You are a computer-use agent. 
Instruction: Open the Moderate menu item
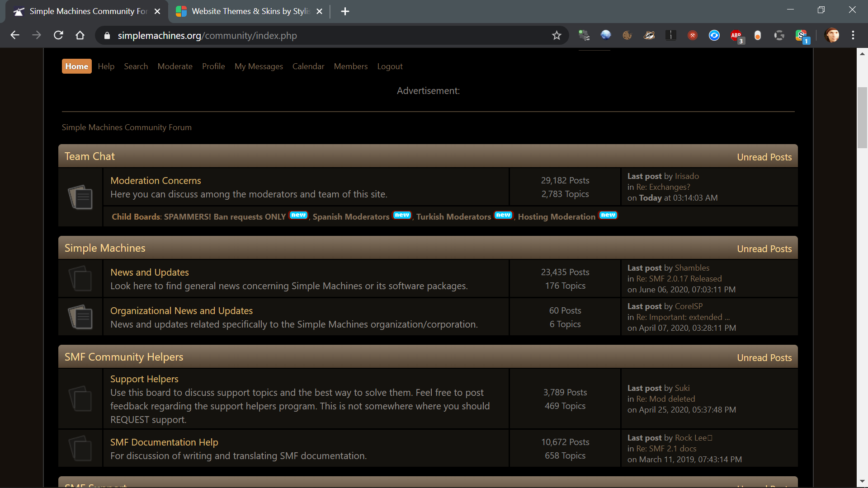point(175,66)
